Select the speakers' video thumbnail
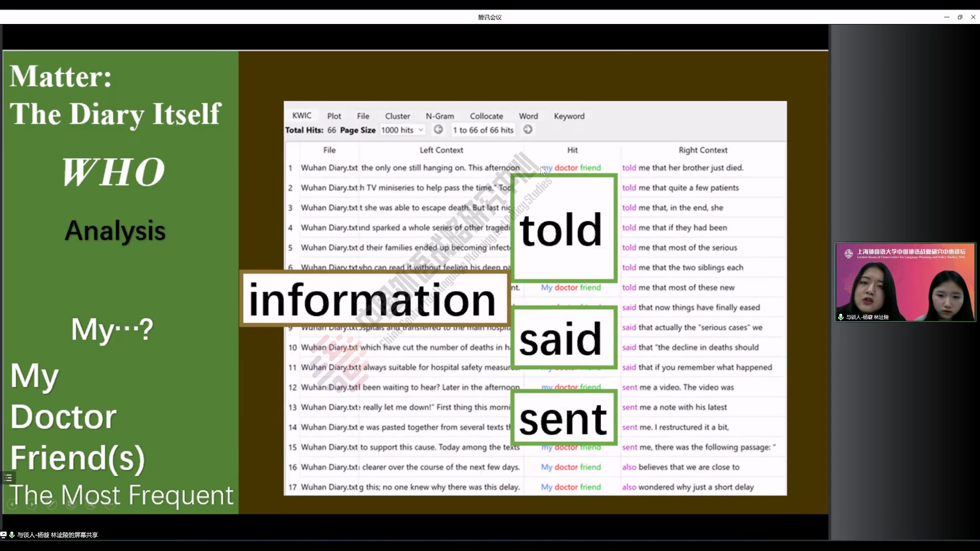This screenshot has height=551, width=980. pyautogui.click(x=905, y=282)
